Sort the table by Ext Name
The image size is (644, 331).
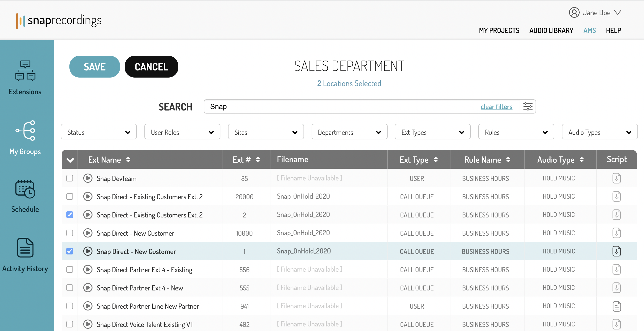(x=128, y=160)
